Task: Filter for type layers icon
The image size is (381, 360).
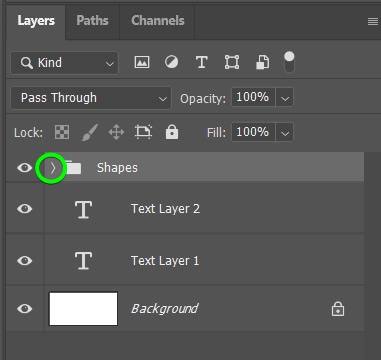Action: [201, 62]
